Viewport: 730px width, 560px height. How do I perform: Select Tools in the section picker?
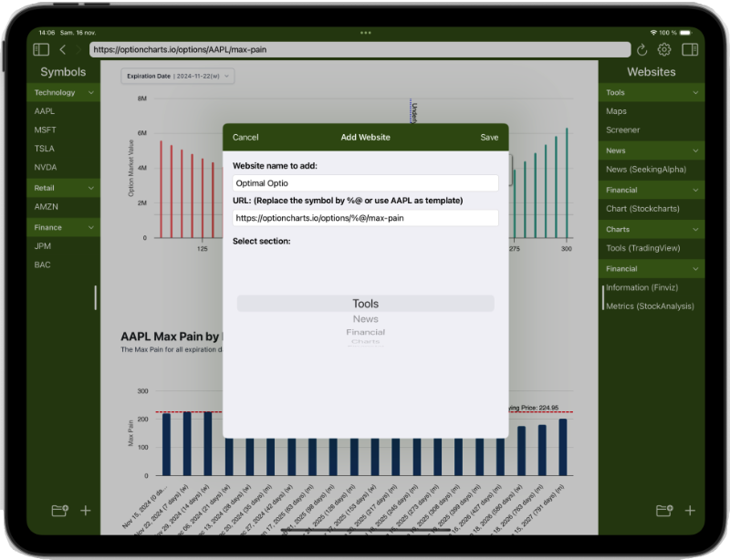(x=365, y=304)
